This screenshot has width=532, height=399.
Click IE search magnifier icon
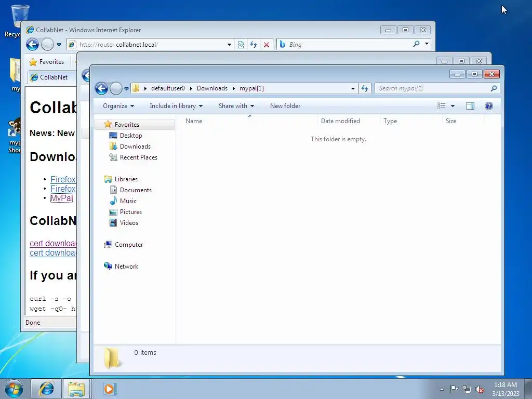click(416, 44)
